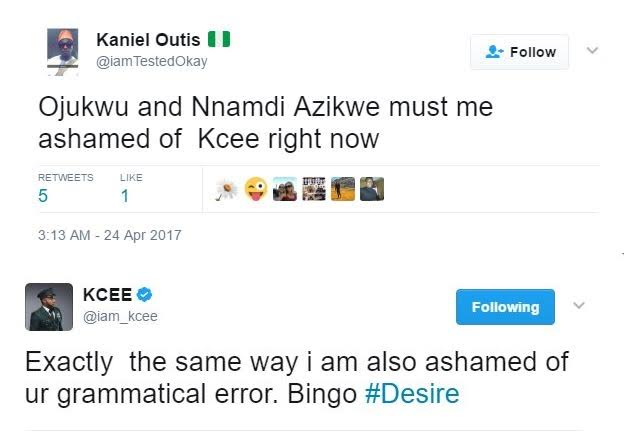
Task: Click the last liker avatar in the row
Action: (x=371, y=188)
